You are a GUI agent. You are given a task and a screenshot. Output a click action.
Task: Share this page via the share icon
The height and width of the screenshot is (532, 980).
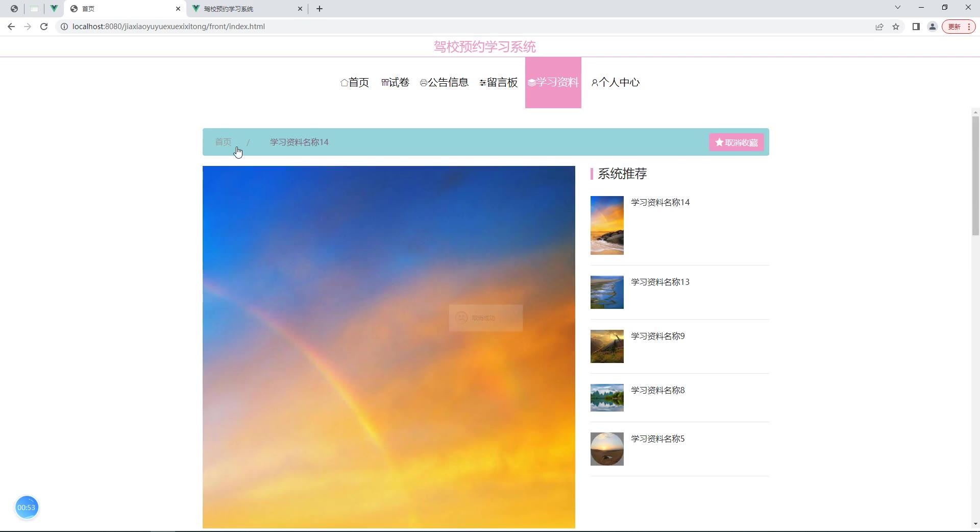(x=879, y=27)
